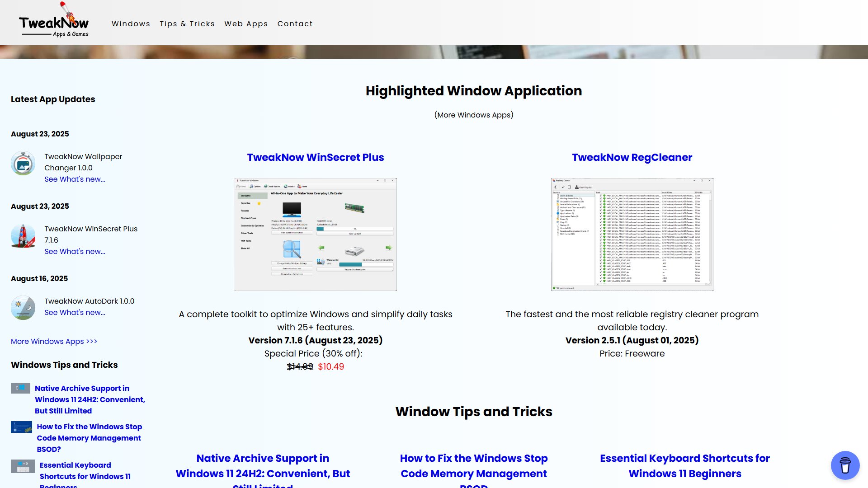Image resolution: width=868 pixels, height=488 pixels.
Task: Open the Web Apps menu
Action: pos(246,23)
